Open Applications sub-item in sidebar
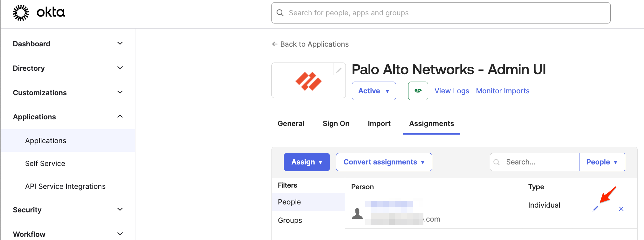644x240 pixels. (x=68, y=141)
